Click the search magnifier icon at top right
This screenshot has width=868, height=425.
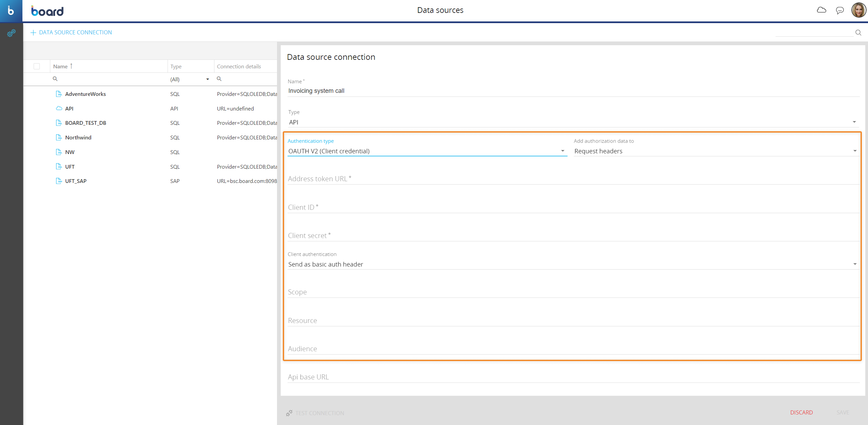pyautogui.click(x=858, y=33)
